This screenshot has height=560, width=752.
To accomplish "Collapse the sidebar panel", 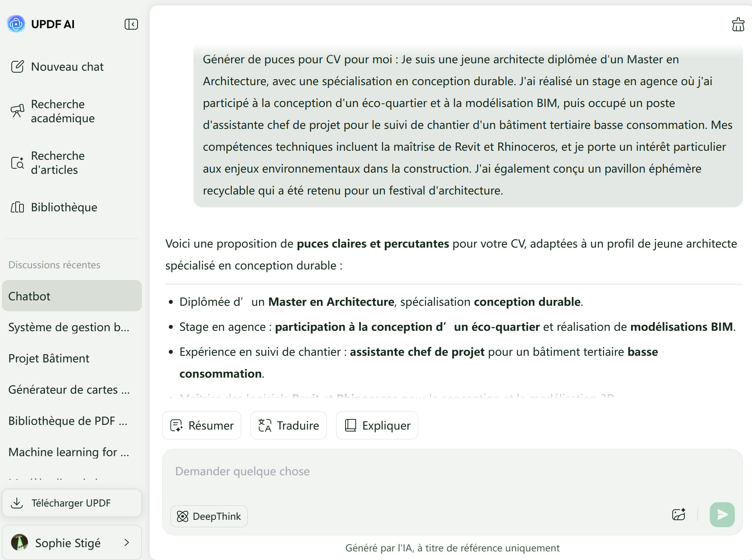I will click(131, 24).
